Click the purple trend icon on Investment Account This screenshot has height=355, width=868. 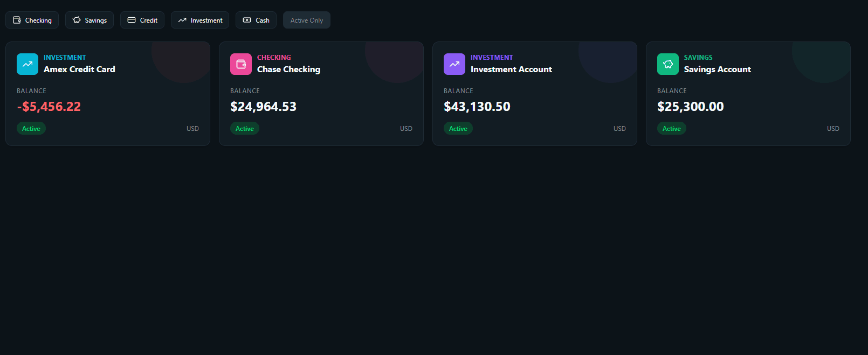[454, 64]
